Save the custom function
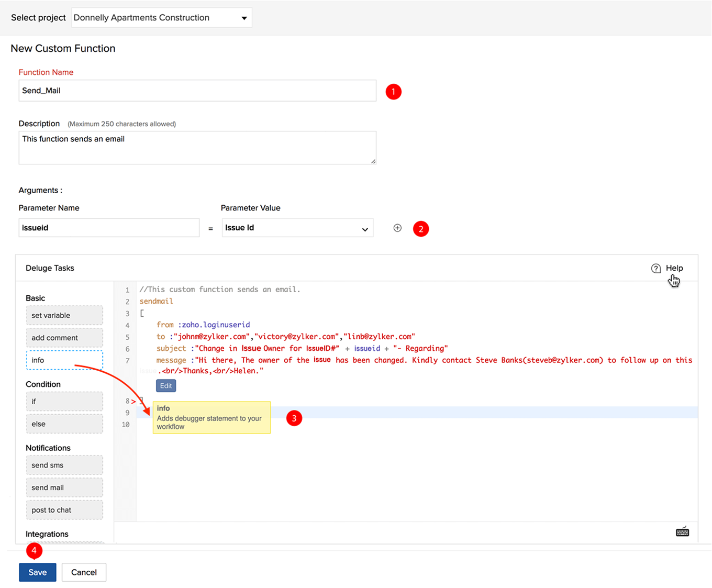712x588 pixels. pyautogui.click(x=38, y=572)
